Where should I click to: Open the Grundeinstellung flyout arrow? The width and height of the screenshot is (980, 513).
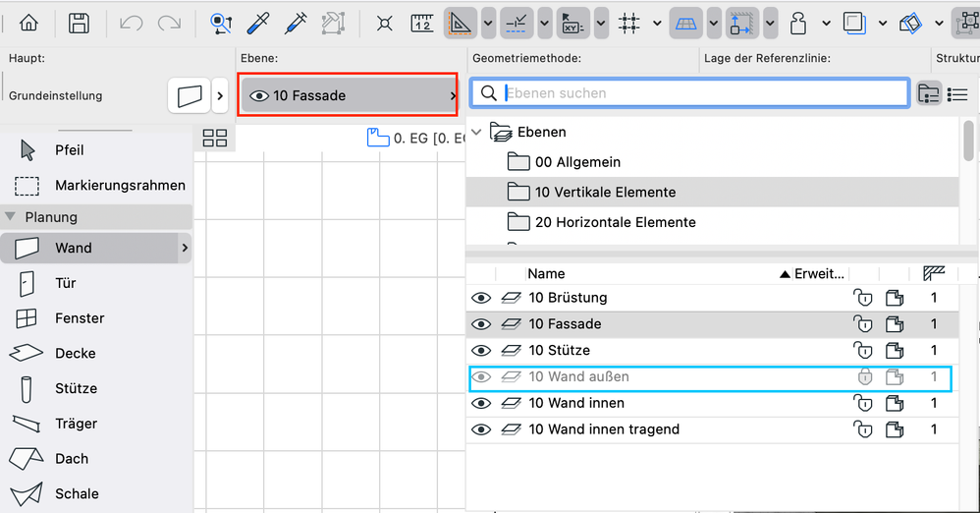pyautogui.click(x=220, y=95)
